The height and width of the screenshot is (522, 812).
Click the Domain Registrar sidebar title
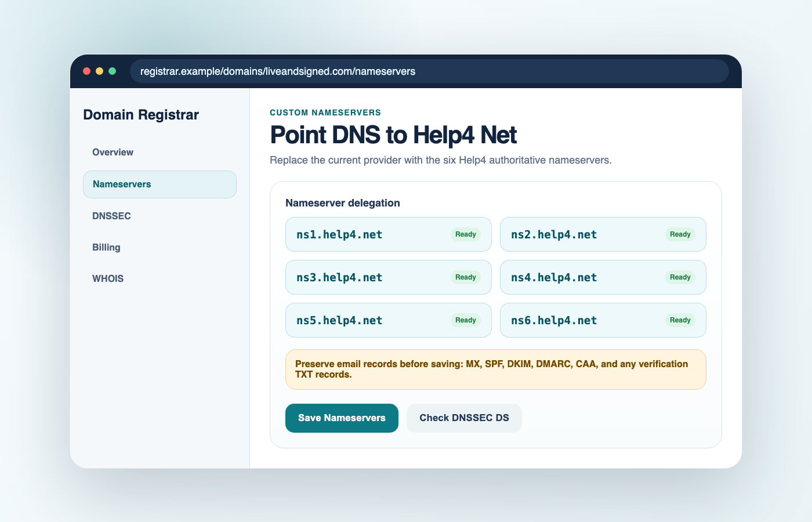(x=141, y=115)
